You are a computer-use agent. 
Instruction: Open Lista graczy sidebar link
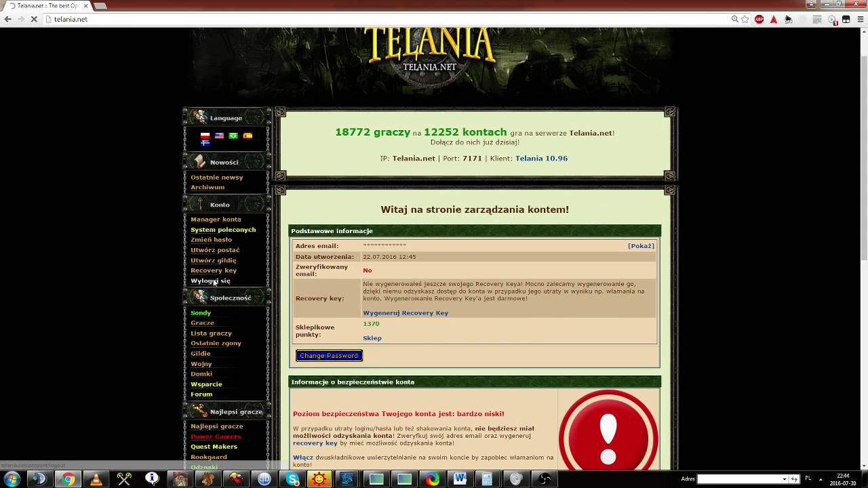(x=211, y=333)
